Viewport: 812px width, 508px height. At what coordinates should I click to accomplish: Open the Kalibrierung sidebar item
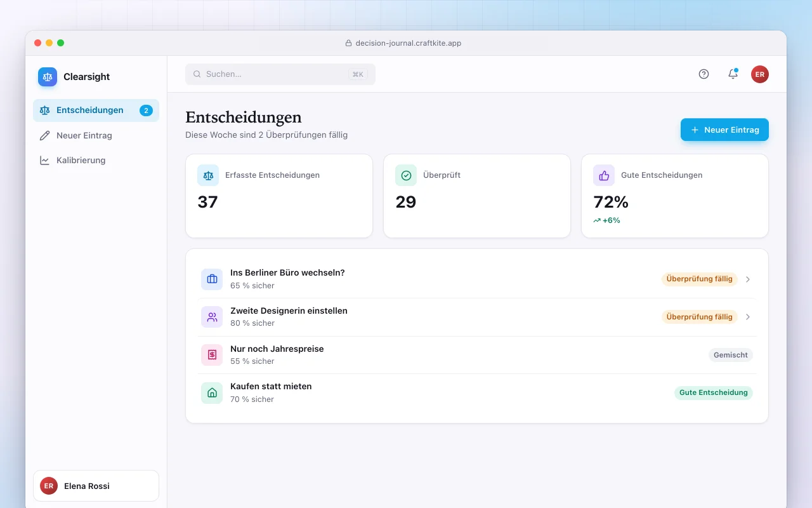pos(96,161)
